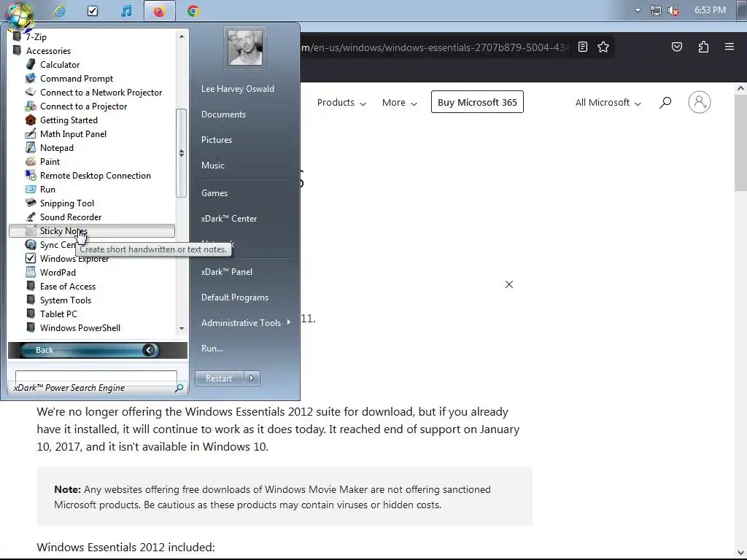Click the xDark Power Search Engine field
The height and width of the screenshot is (560, 747).
96,382
